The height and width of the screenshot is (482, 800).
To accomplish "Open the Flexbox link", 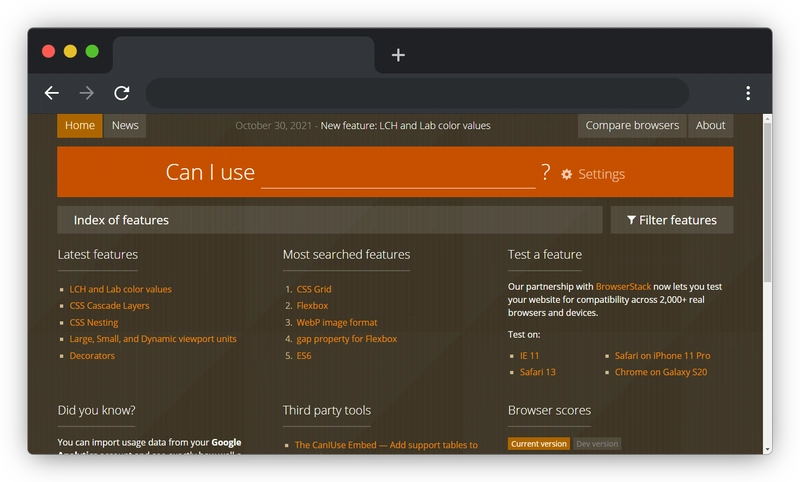I will pyautogui.click(x=312, y=306).
